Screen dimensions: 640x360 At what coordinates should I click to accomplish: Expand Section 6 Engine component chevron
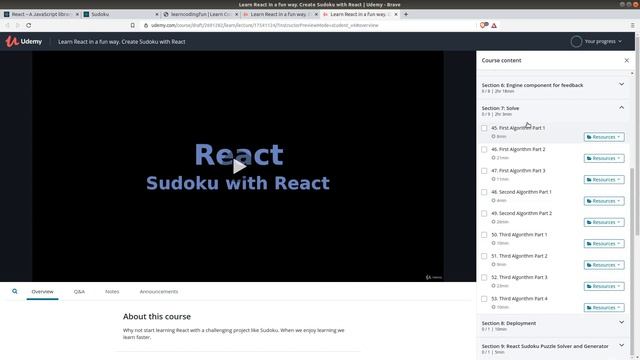click(x=621, y=84)
